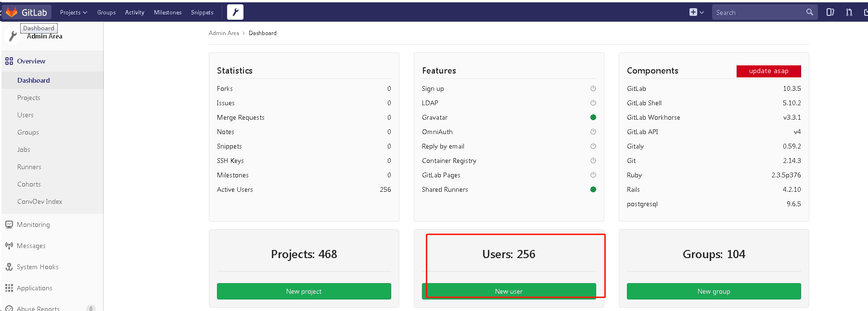Click Dashboard breadcrumb text
The height and width of the screenshot is (311, 868).
tap(263, 33)
